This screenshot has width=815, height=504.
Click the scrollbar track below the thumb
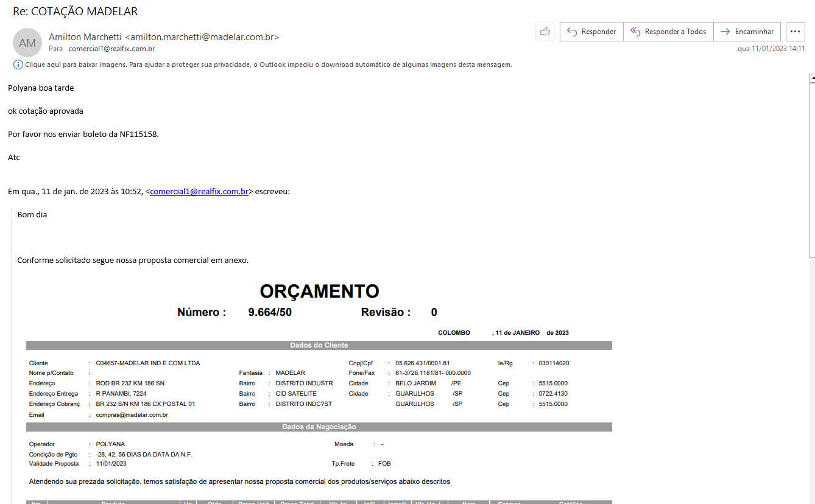(811, 377)
